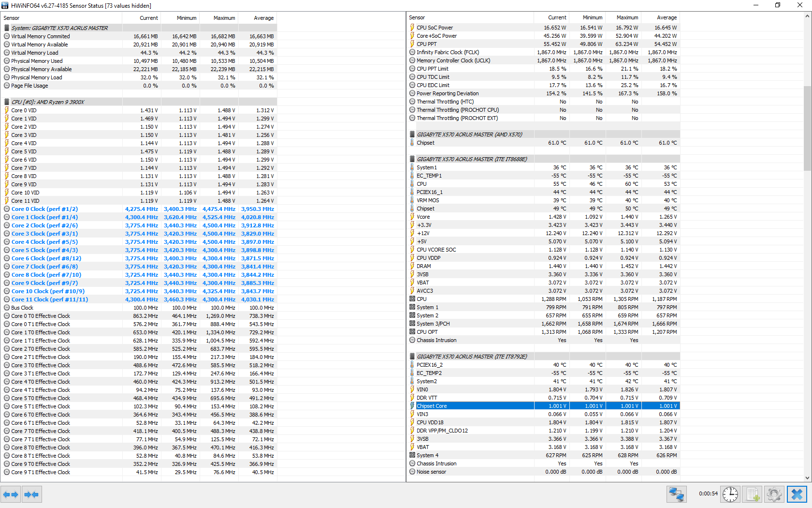Select the Core 11 VID row
The image size is (812, 508).
[139, 201]
